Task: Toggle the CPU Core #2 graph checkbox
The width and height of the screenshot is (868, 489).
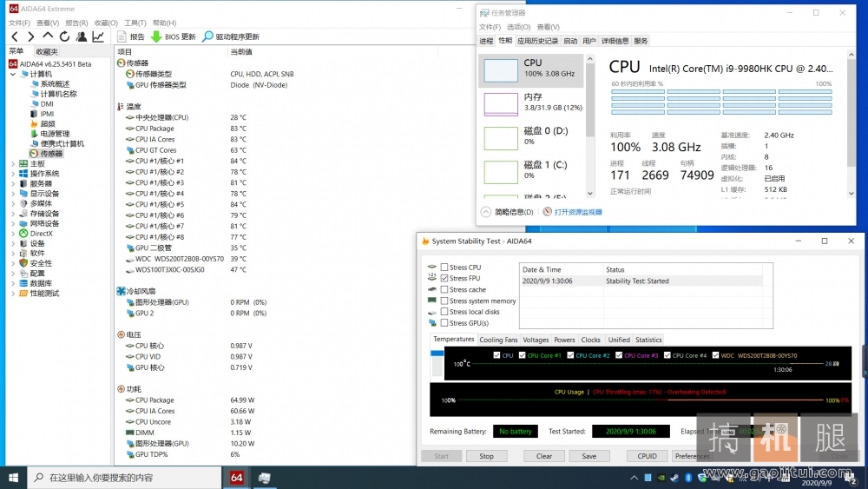Action: 570,355
